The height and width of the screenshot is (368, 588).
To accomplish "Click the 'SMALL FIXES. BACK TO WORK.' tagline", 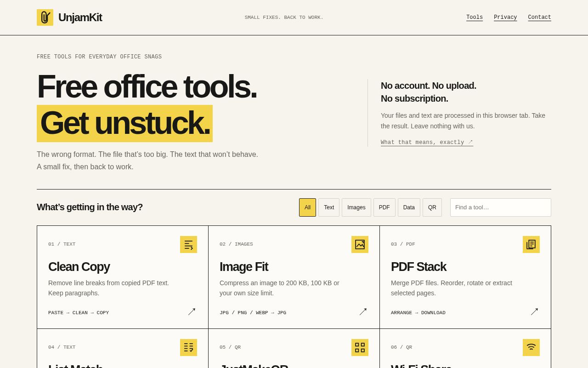I will click(x=284, y=17).
